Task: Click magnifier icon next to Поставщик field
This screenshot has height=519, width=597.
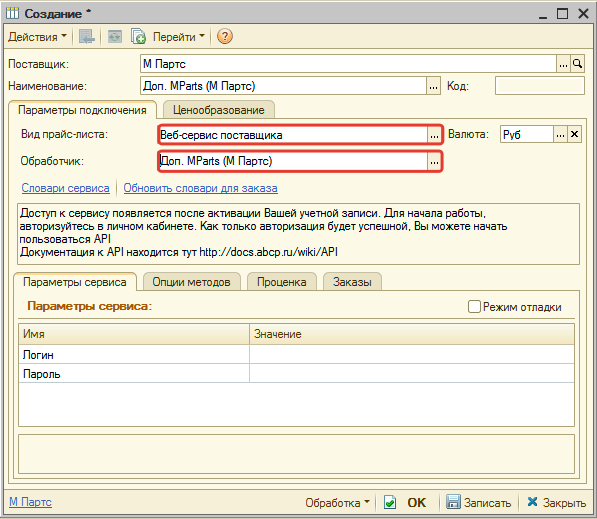Action: click(x=577, y=64)
